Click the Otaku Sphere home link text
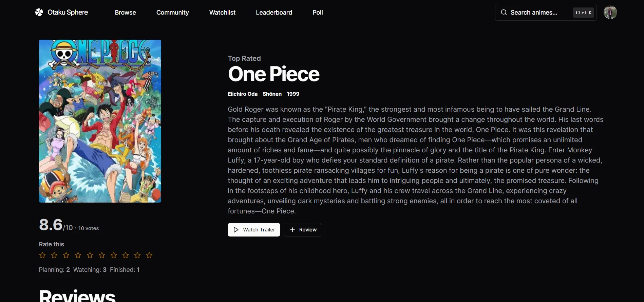Image resolution: width=644 pixels, height=302 pixels. (68, 12)
